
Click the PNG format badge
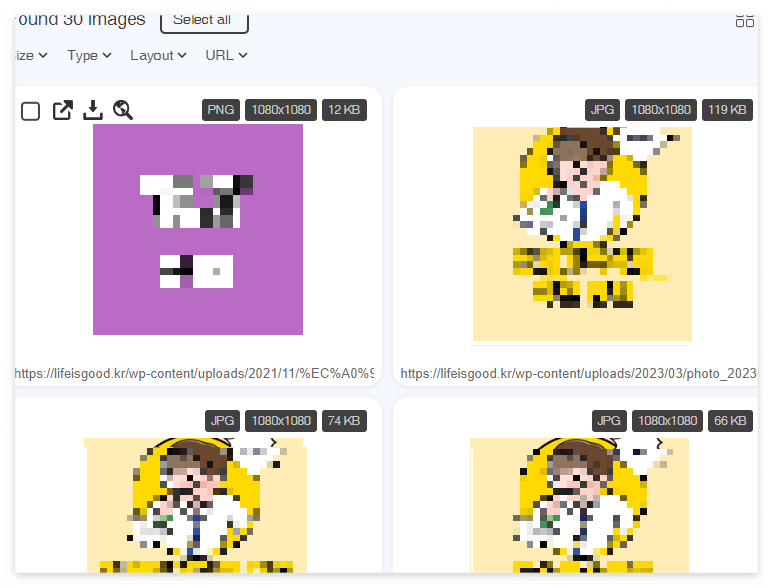click(221, 109)
